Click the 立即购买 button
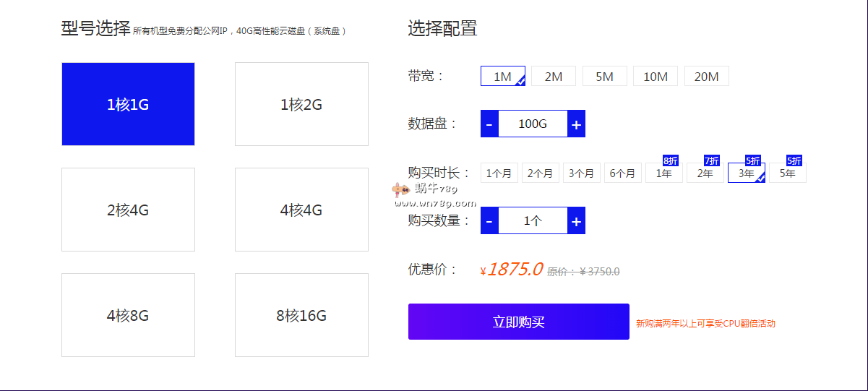 (518, 322)
